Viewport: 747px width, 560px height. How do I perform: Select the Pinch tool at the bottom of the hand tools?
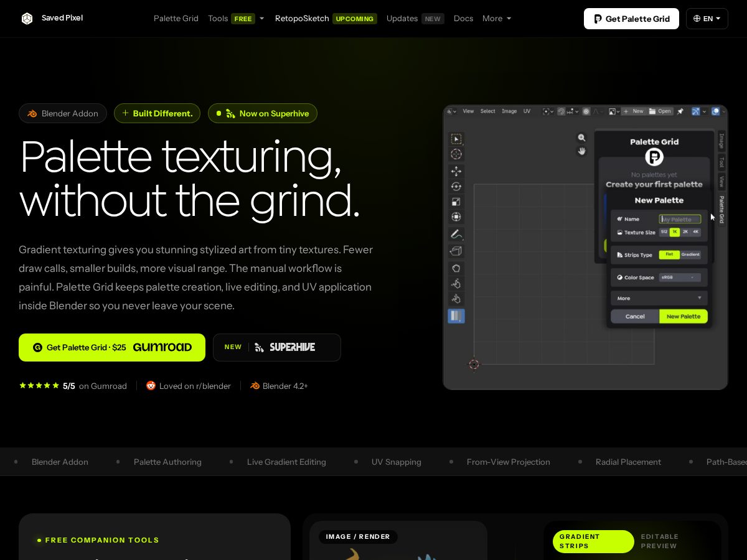tap(456, 299)
